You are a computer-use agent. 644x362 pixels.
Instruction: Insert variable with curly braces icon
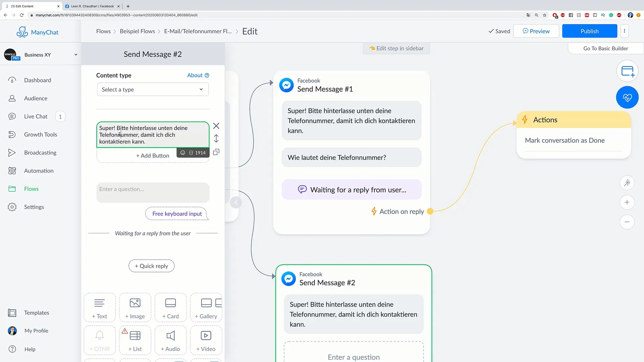[x=191, y=153]
